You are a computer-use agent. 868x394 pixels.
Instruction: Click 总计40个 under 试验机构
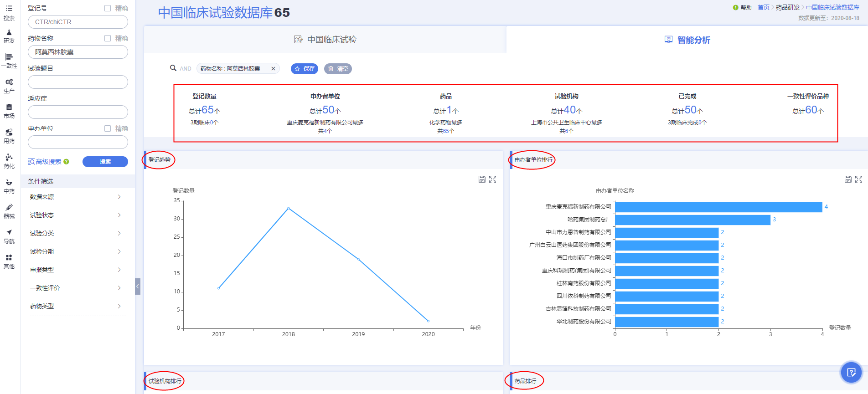pos(566,110)
